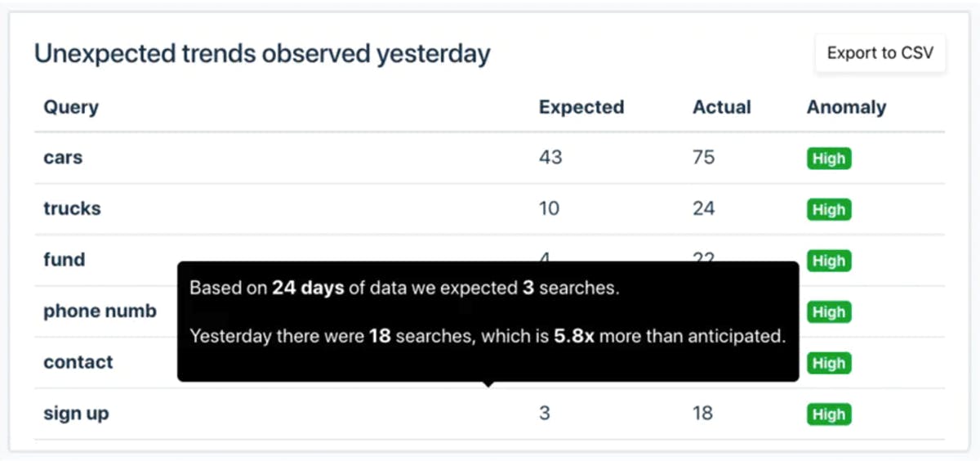This screenshot has height=461, width=980.
Task: Click the High badge in cars row
Action: tap(829, 159)
